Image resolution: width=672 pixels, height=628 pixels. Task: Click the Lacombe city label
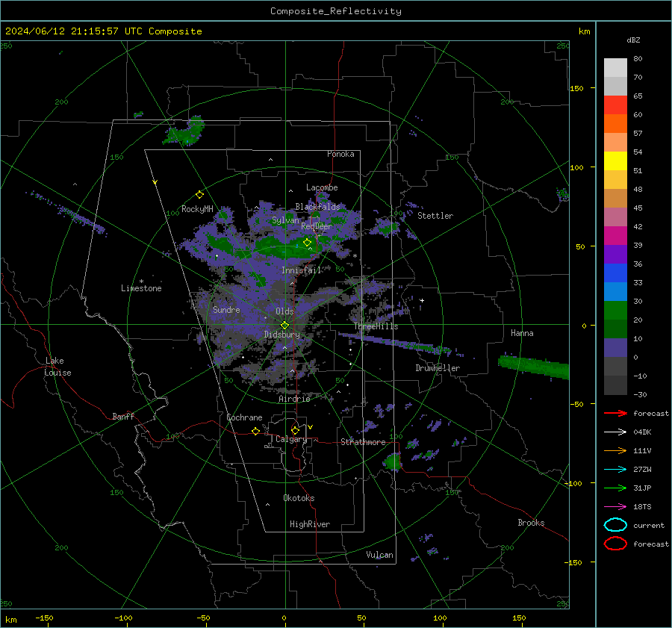tap(322, 187)
